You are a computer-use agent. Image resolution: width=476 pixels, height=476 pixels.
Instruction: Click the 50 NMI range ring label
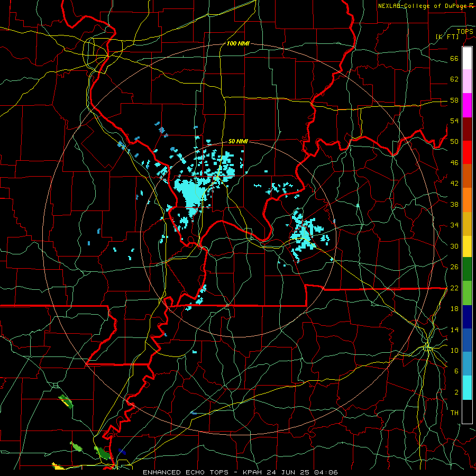238,141
